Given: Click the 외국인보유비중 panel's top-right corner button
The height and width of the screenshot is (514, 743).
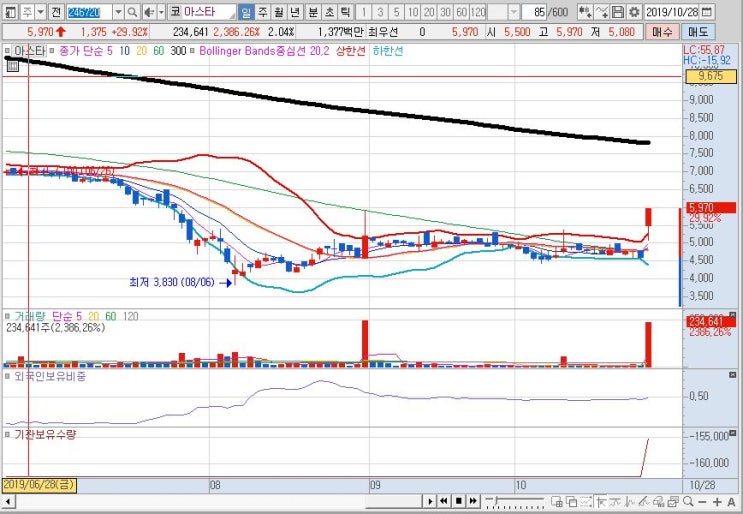Looking at the screenshot, I should (x=733, y=375).
